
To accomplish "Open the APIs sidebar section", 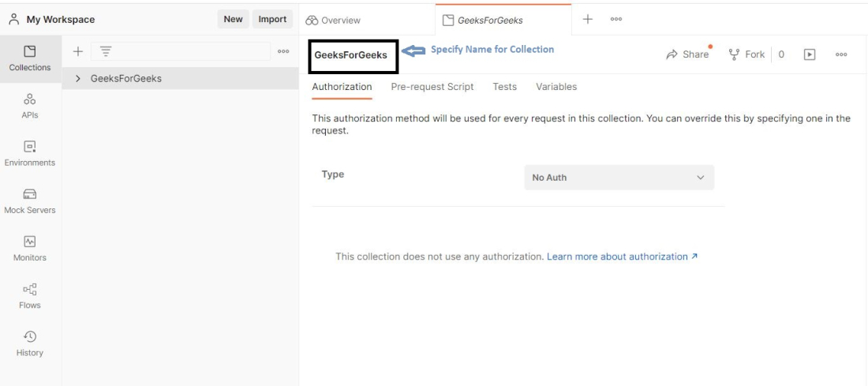I will pos(30,107).
